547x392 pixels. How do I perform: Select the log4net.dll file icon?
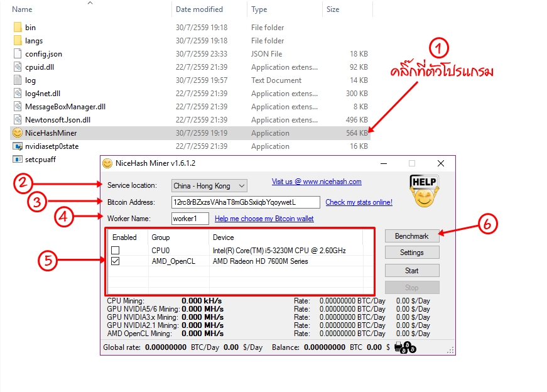18,93
